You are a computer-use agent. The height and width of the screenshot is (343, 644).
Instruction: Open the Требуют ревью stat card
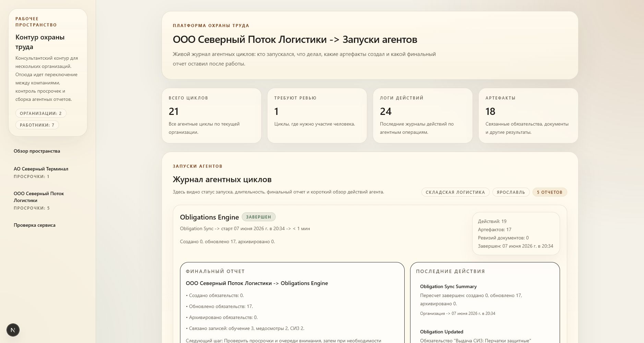click(x=317, y=116)
